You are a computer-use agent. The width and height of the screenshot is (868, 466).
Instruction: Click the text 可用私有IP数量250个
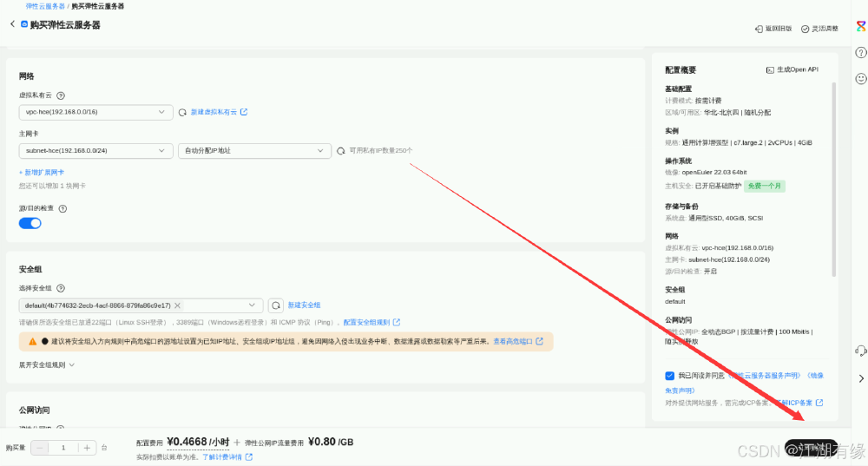click(x=381, y=150)
